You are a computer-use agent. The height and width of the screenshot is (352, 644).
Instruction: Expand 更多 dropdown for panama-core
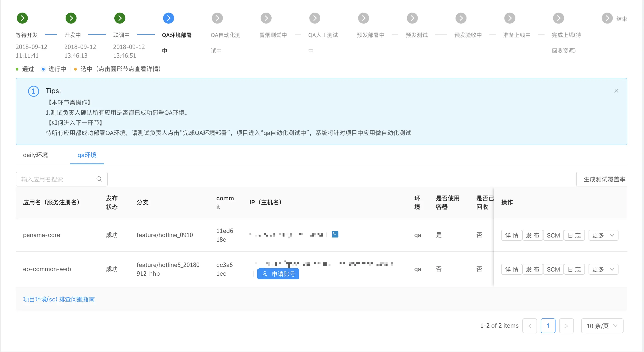[603, 235]
